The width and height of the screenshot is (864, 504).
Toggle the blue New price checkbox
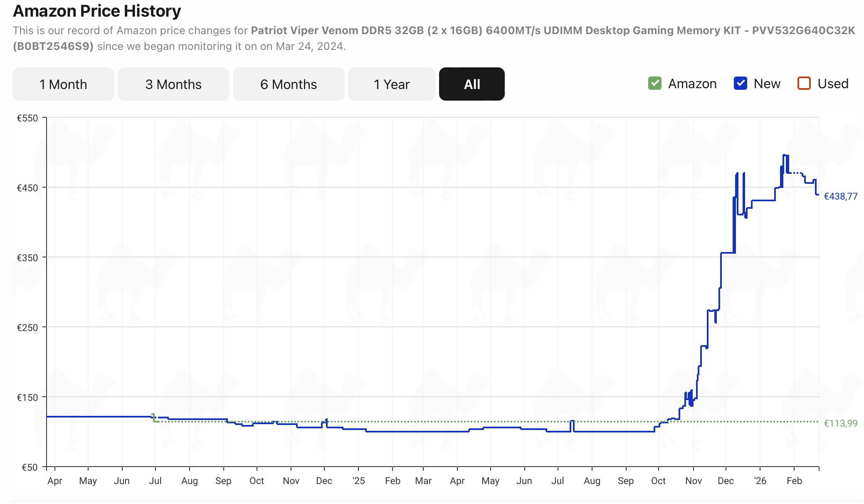coord(740,84)
